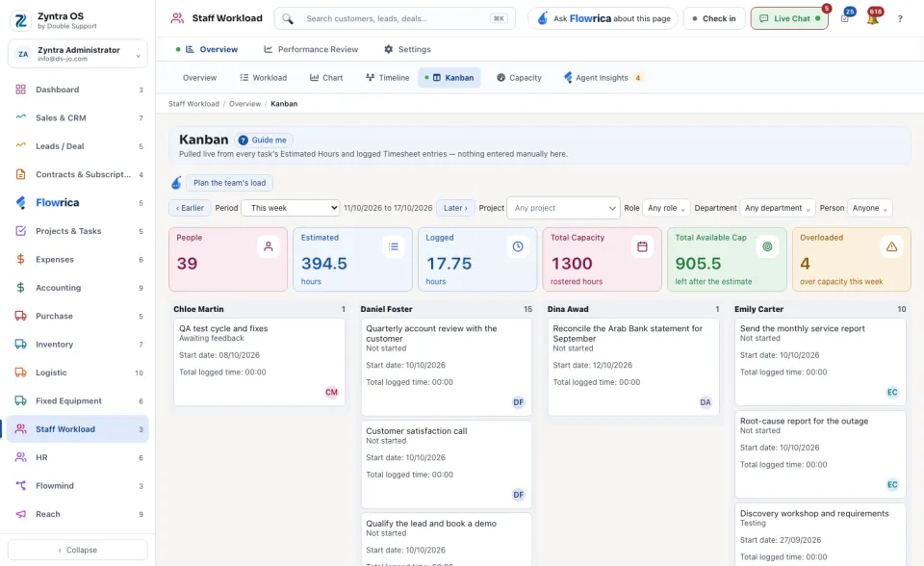Open the Role 'Any role' dropdown
The width and height of the screenshot is (924, 566).
click(666, 208)
